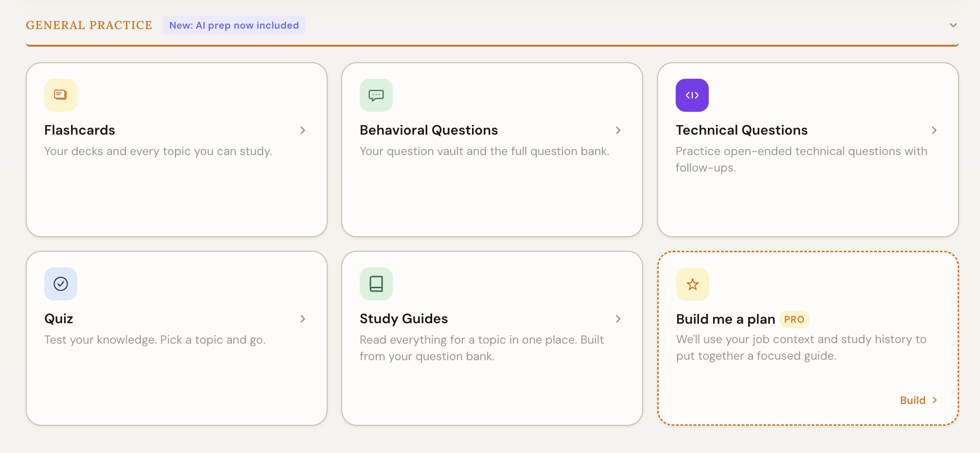Click "Test your knowledge. Pick a topic and go."

click(155, 340)
